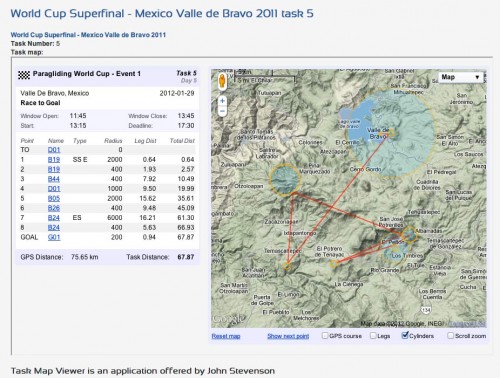
Task: Enable the Scroll zoom checkbox
Action: [x=450, y=335]
